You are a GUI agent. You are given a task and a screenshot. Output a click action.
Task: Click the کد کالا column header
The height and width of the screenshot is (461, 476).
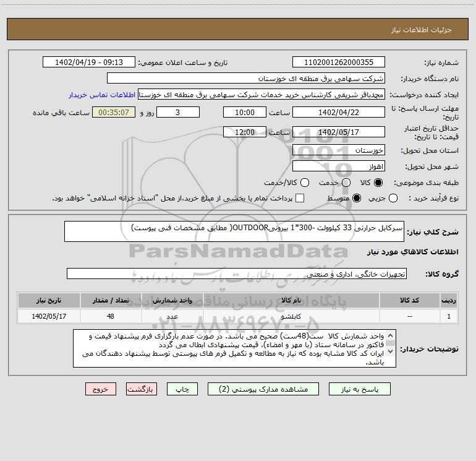(x=409, y=300)
